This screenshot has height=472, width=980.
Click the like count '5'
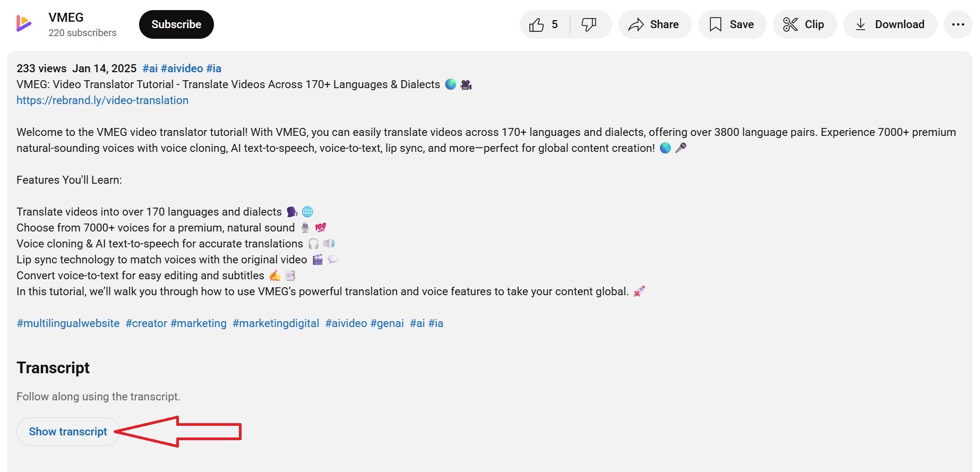pos(555,24)
